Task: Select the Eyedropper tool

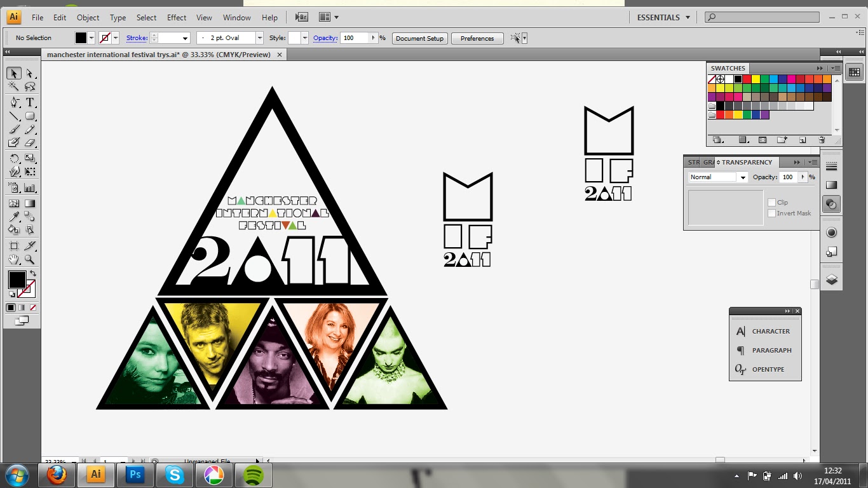Action: pos(14,217)
